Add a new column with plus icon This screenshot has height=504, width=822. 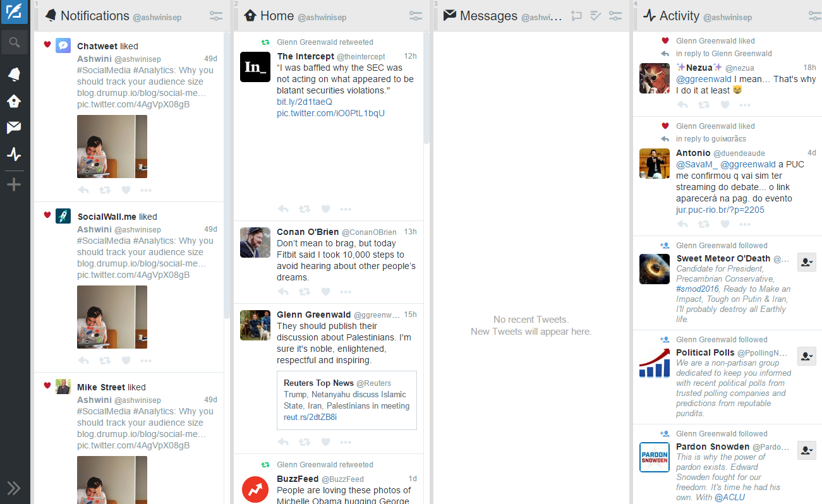point(14,184)
